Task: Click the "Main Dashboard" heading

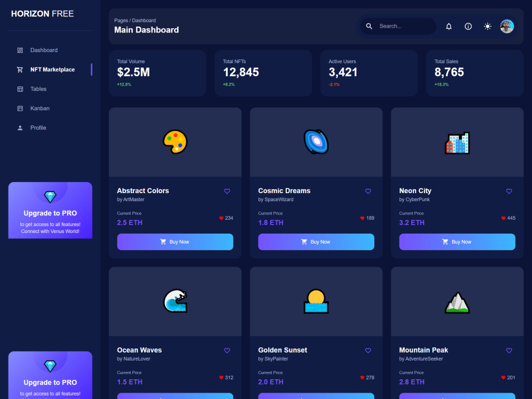Action: (x=147, y=30)
